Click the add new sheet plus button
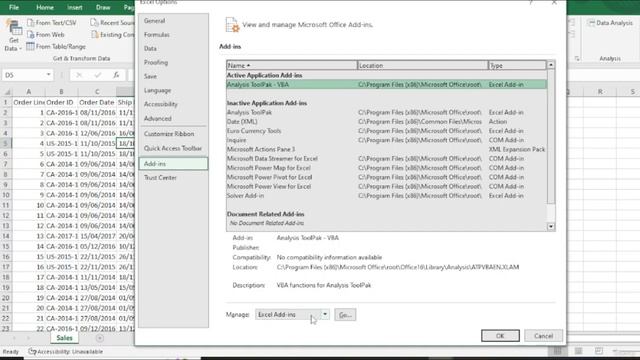Image resolution: width=640 pixels, height=360 pixels. [100, 338]
